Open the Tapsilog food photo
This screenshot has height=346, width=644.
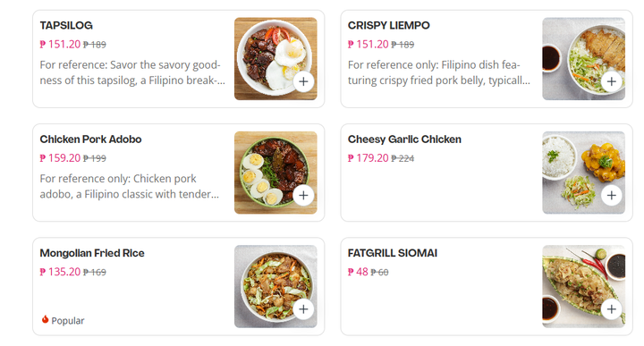275,58
